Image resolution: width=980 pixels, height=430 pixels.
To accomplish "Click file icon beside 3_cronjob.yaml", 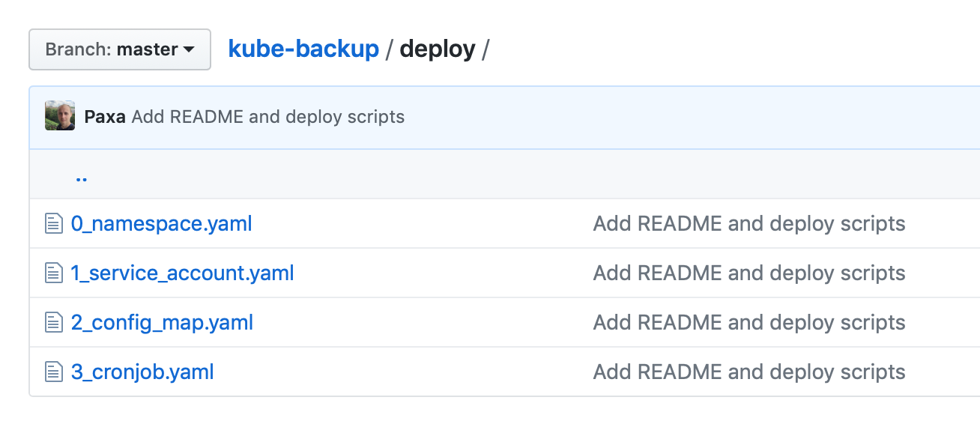I will pos(53,372).
